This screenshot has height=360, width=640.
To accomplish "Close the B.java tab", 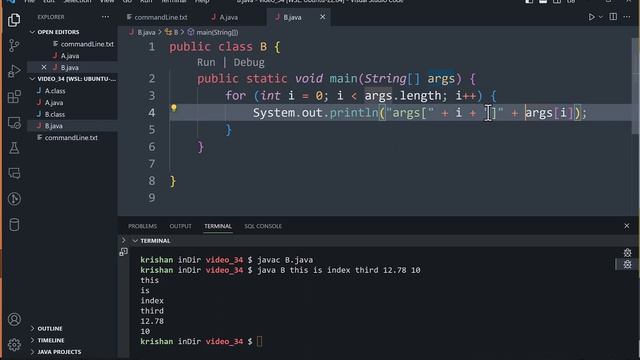I will click(322, 17).
